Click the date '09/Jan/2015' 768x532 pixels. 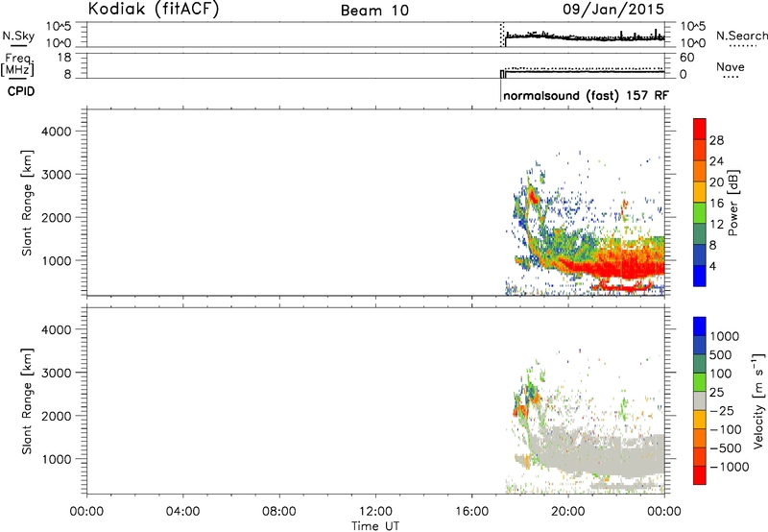[x=613, y=10]
